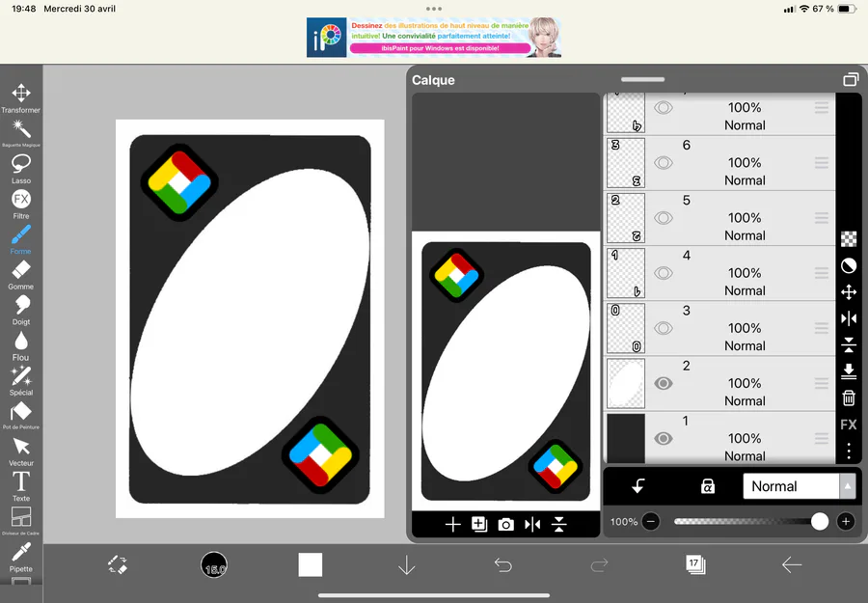Select the Transformer tool

coord(21,98)
